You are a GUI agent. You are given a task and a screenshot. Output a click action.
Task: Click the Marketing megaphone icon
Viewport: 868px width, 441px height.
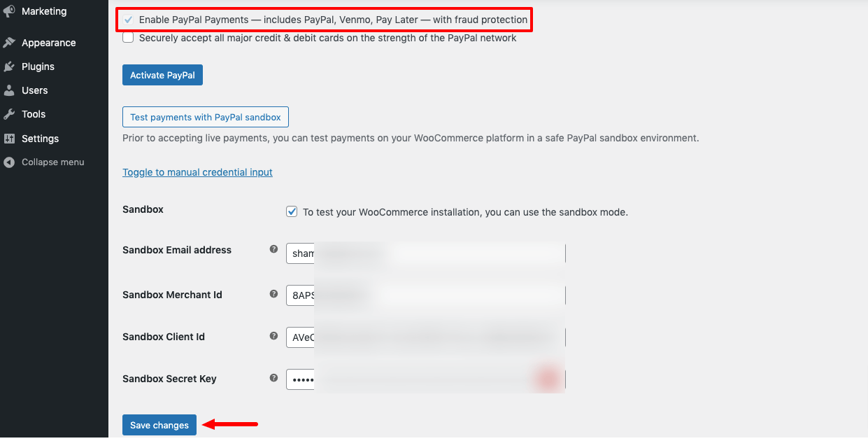click(x=9, y=11)
